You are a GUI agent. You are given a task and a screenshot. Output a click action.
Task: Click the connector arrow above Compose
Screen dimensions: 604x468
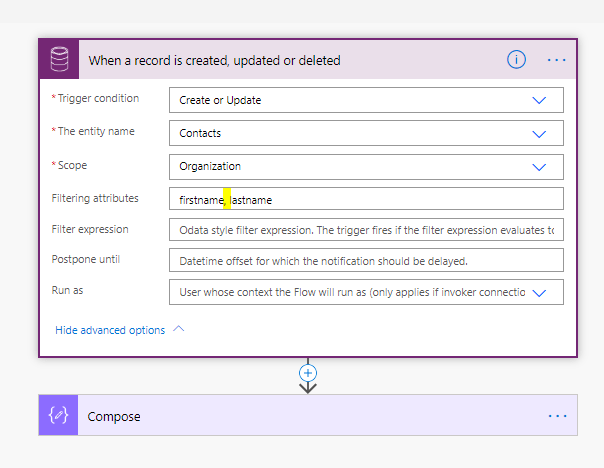308,386
